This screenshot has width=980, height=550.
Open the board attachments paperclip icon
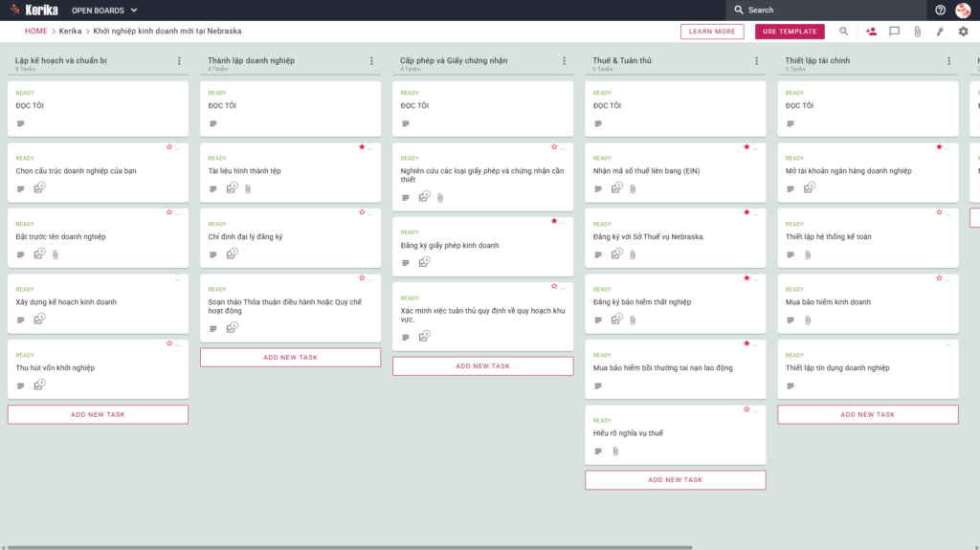918,32
